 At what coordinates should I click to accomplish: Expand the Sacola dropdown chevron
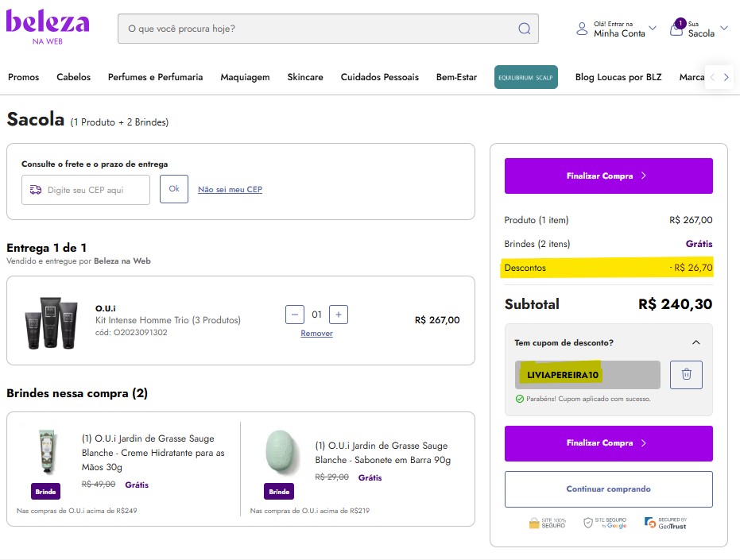coord(723,29)
